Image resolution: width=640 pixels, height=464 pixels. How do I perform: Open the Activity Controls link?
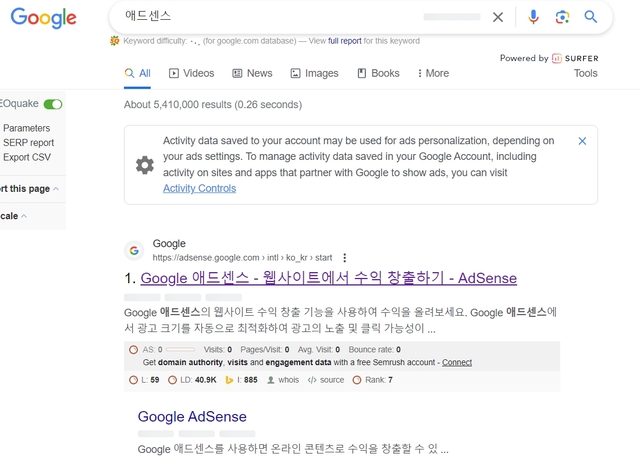click(x=200, y=189)
